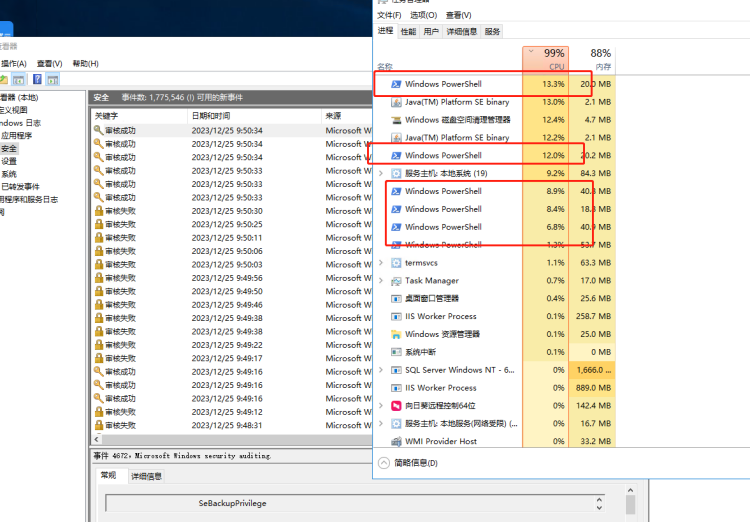Click the lock icon of 9:50:30 审核失败 event
The height and width of the screenshot is (522, 751).
98,211
